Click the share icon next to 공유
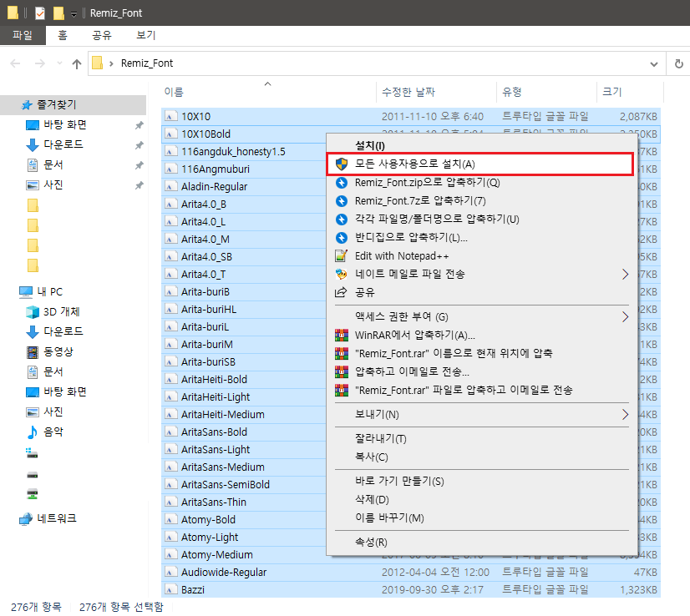 coord(342,292)
